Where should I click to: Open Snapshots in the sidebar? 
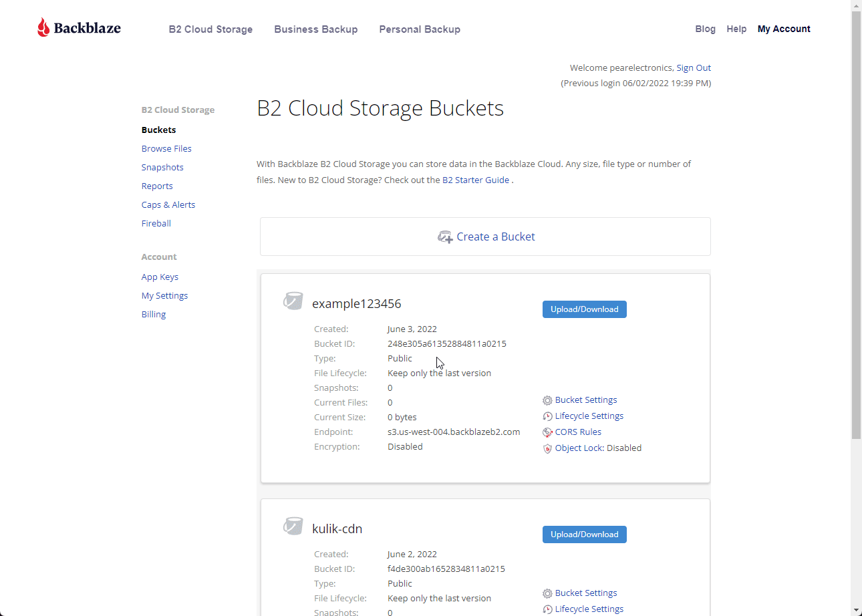click(162, 167)
